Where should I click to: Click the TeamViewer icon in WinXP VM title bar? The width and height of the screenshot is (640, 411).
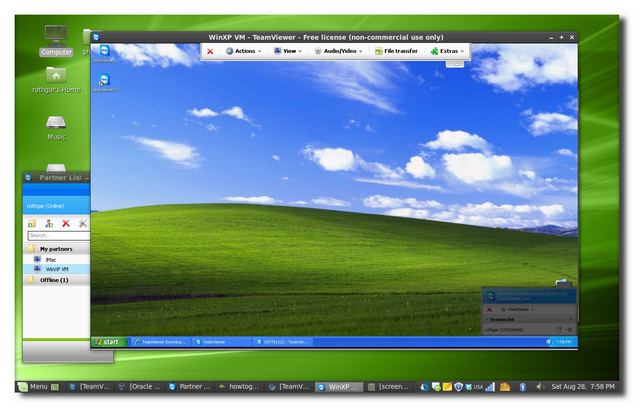click(x=96, y=37)
